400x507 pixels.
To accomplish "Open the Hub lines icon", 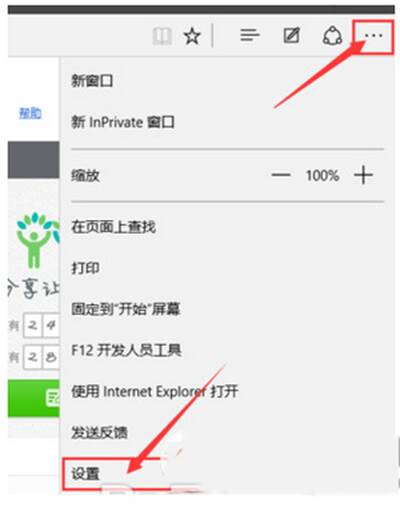I will pyautogui.click(x=250, y=35).
